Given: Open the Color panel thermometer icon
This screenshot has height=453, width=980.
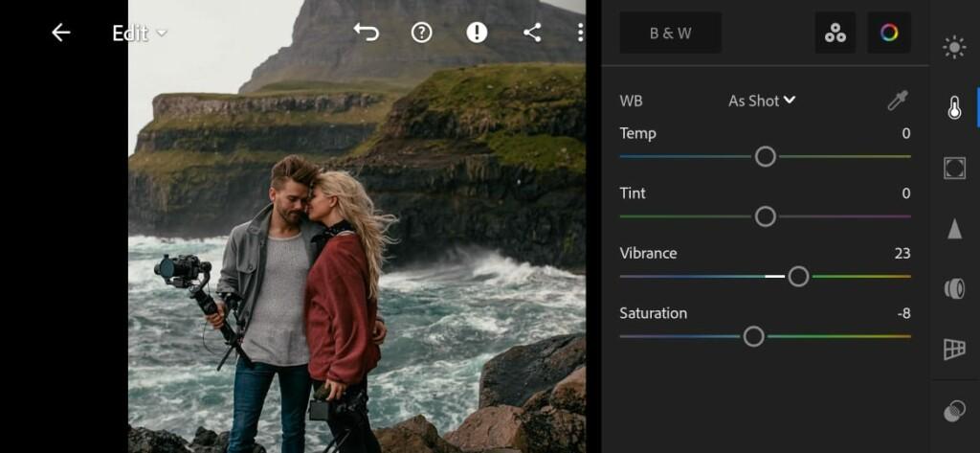Looking at the screenshot, I should click(954, 108).
